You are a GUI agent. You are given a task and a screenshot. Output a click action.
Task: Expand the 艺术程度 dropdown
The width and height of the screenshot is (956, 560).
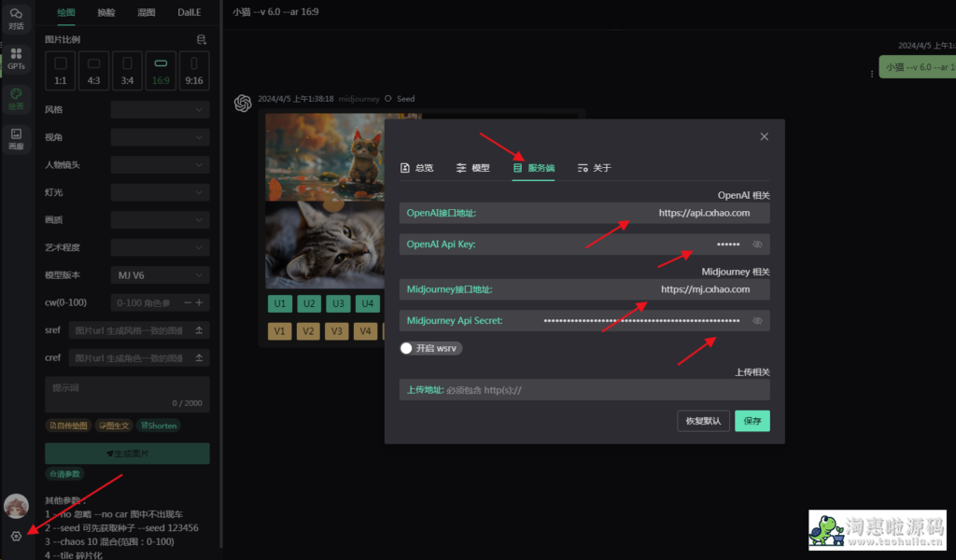(x=161, y=247)
